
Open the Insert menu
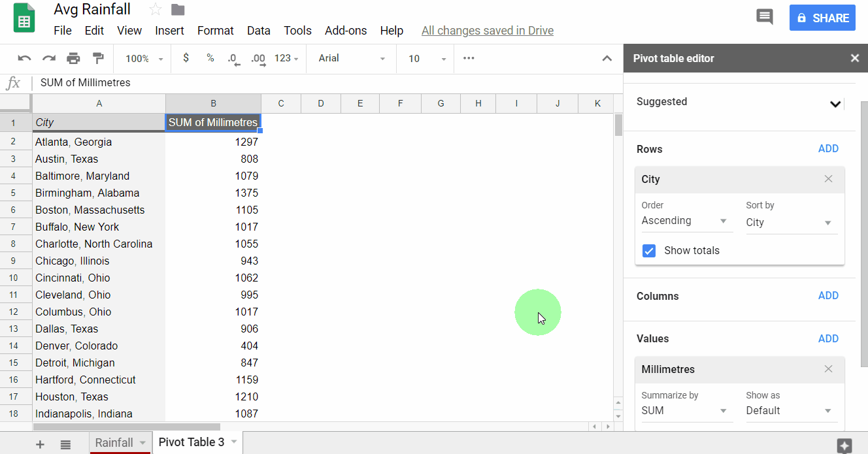point(169,31)
